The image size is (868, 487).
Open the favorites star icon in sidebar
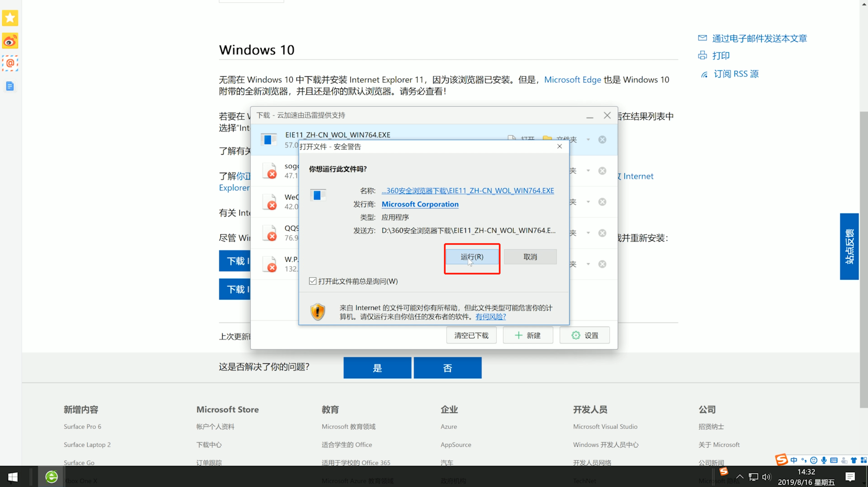pyautogui.click(x=10, y=18)
